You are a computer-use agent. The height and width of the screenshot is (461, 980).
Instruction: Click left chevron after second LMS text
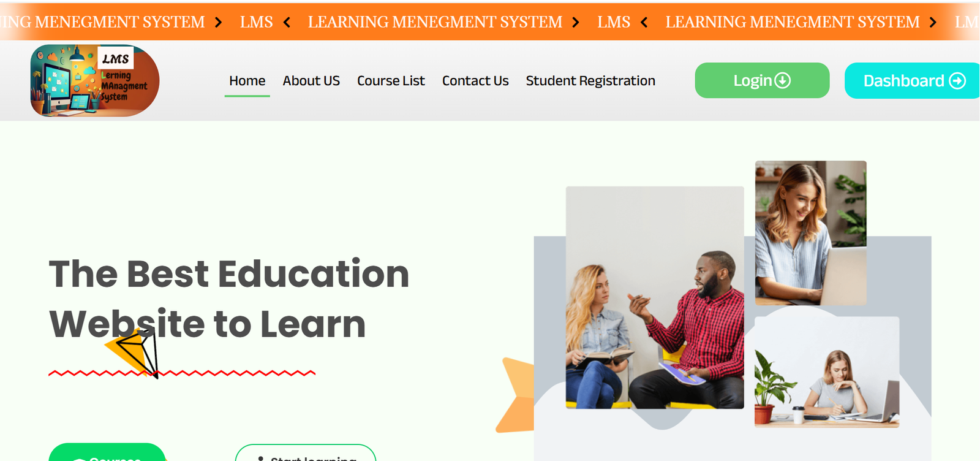click(644, 23)
